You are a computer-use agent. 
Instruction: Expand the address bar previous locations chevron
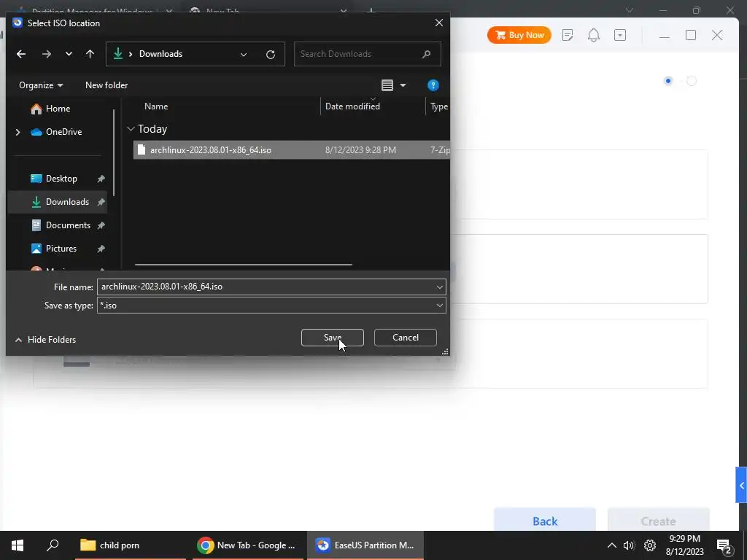tap(244, 54)
